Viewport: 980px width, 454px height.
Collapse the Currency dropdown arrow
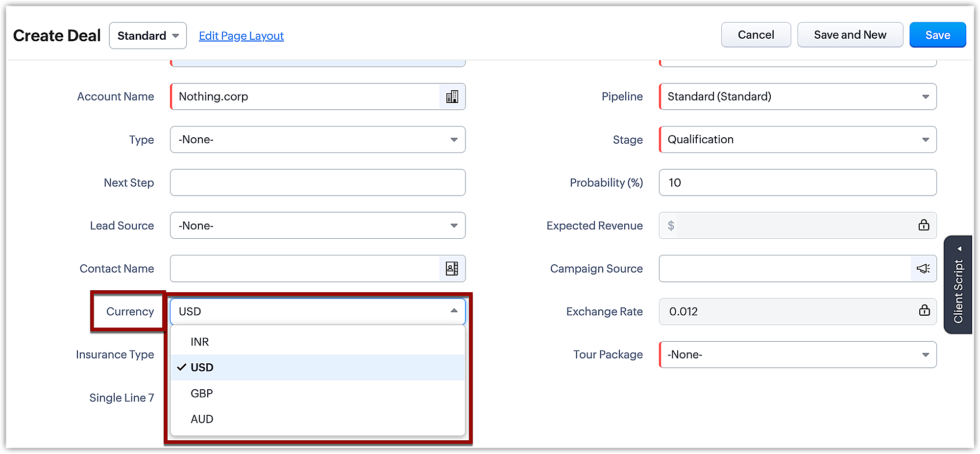454,311
